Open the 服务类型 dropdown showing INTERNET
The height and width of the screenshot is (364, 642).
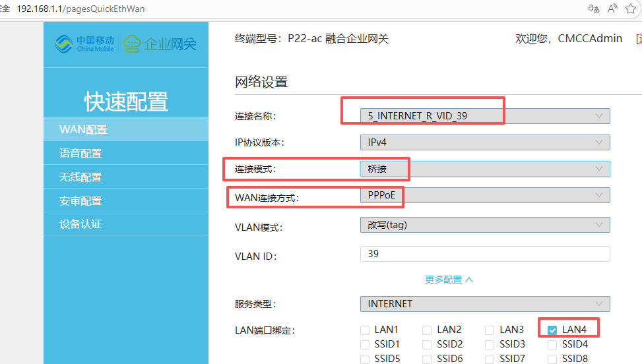click(x=485, y=304)
